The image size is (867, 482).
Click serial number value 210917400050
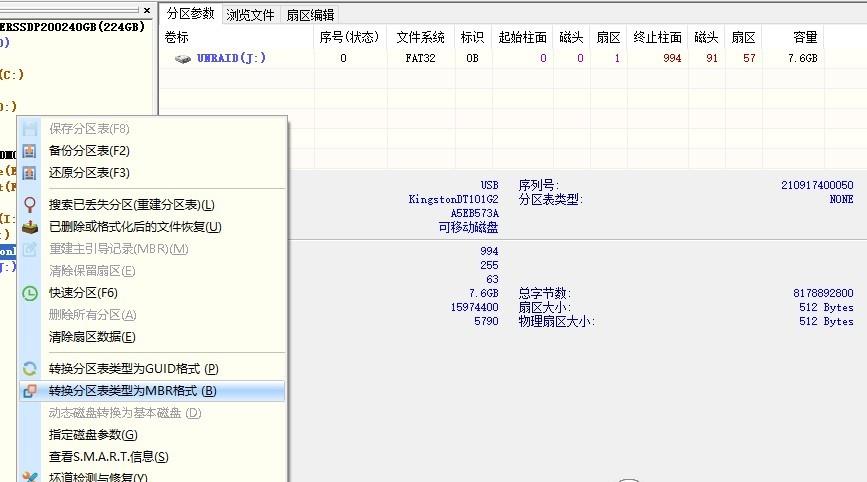[x=817, y=185]
